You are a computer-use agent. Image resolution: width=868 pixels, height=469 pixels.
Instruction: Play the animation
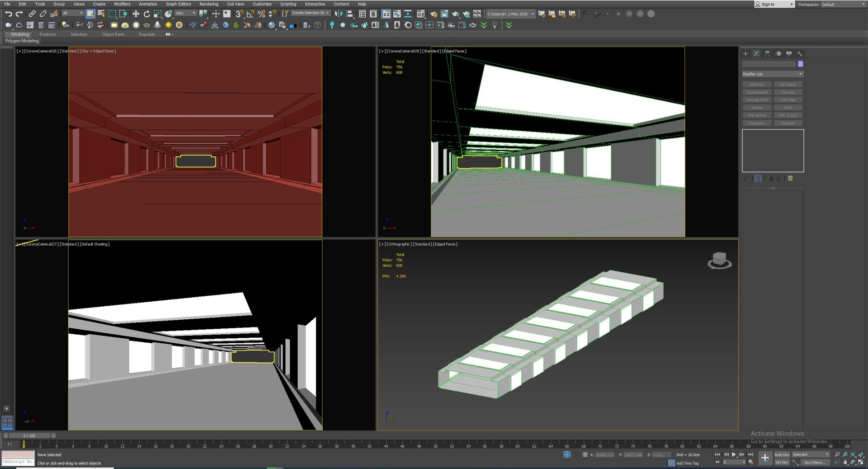pyautogui.click(x=734, y=455)
